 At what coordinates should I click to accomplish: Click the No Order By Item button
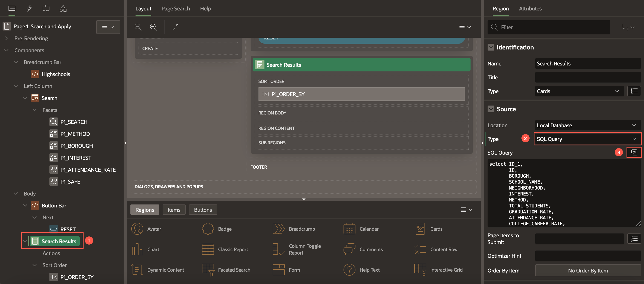588,271
